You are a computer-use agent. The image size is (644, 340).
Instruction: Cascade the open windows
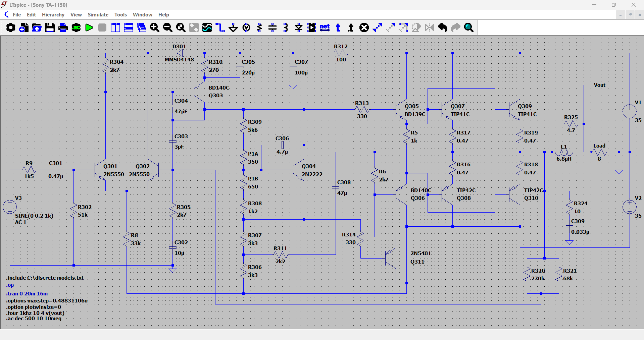pyautogui.click(x=142, y=27)
